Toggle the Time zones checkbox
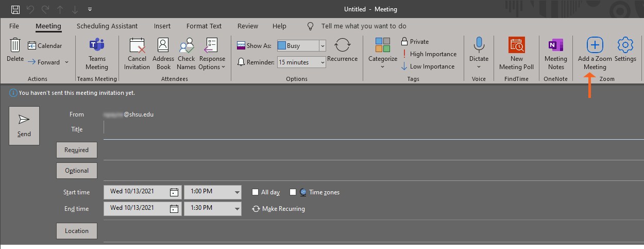 click(293, 192)
